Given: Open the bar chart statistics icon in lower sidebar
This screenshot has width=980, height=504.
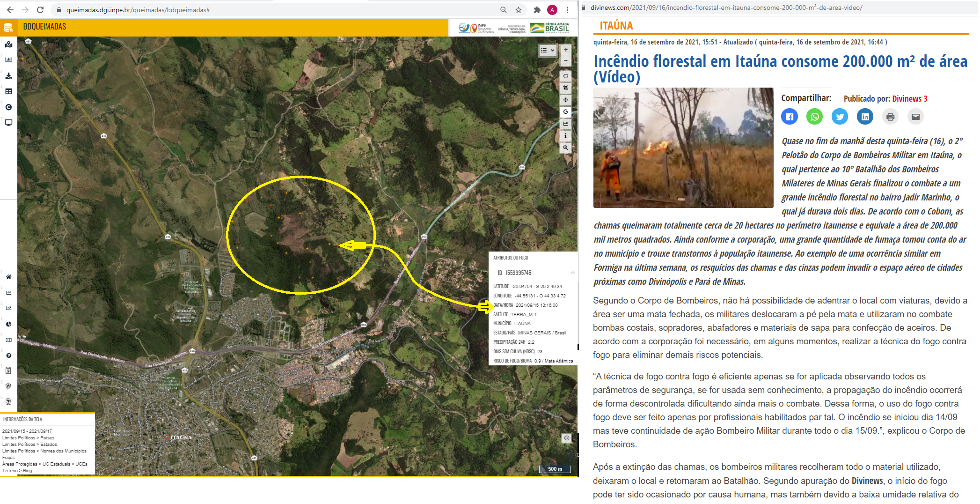Looking at the screenshot, I should coord(8,293).
